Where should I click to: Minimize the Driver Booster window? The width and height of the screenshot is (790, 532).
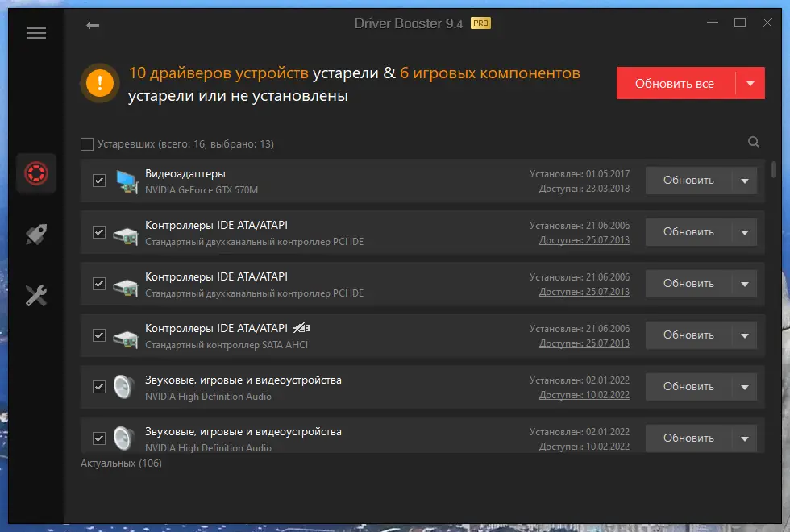tap(713, 23)
